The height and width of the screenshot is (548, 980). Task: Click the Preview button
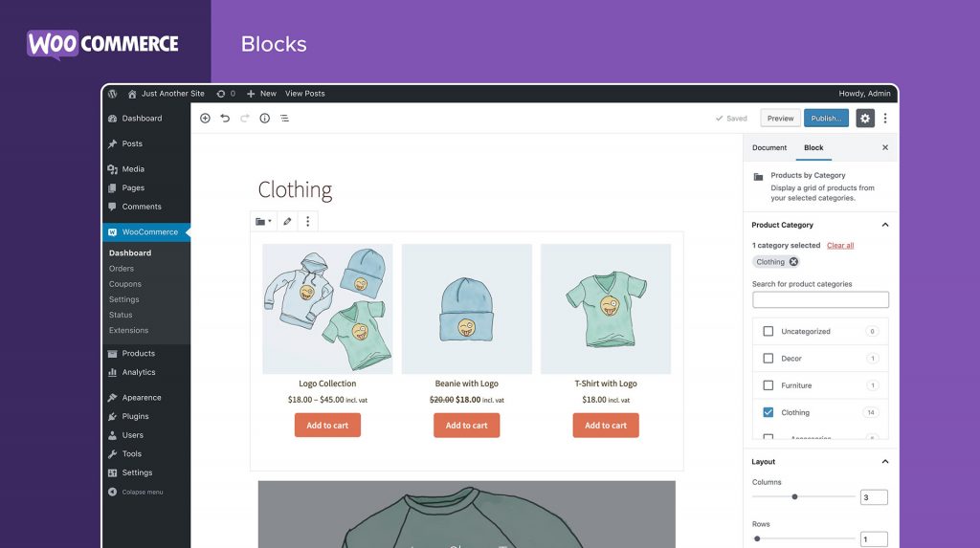(x=781, y=118)
